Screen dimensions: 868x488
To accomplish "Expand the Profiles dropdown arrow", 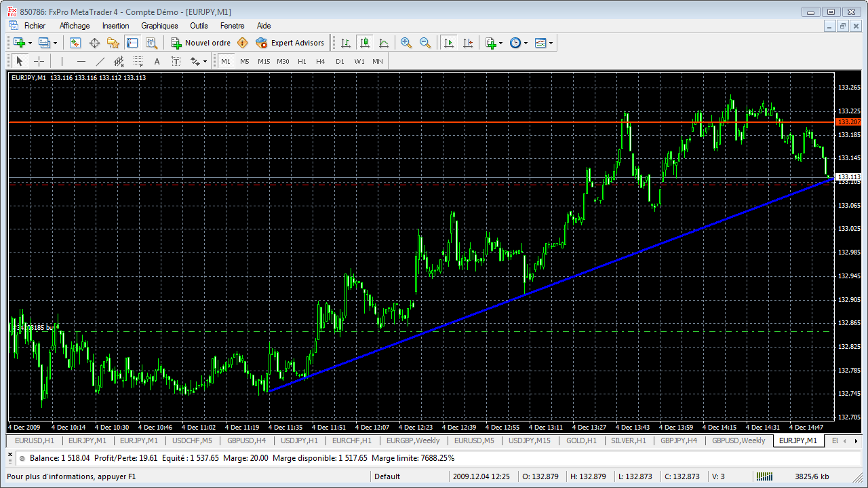I will 55,43.
